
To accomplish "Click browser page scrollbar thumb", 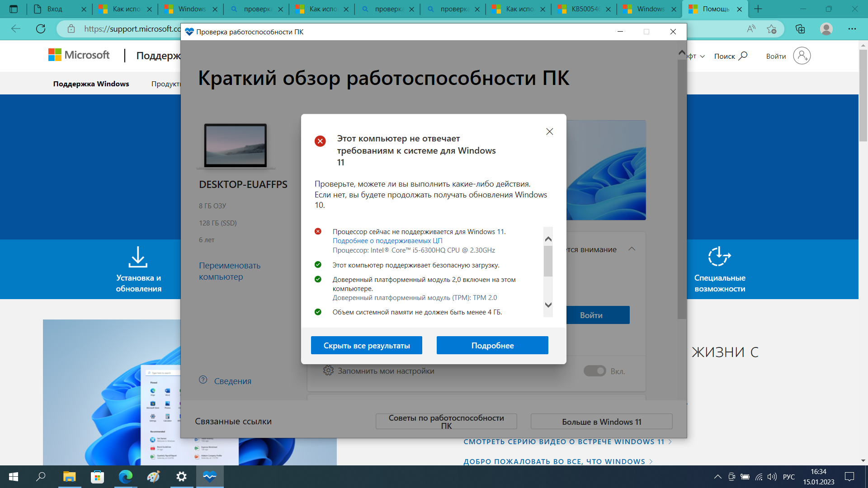I will 863,96.
